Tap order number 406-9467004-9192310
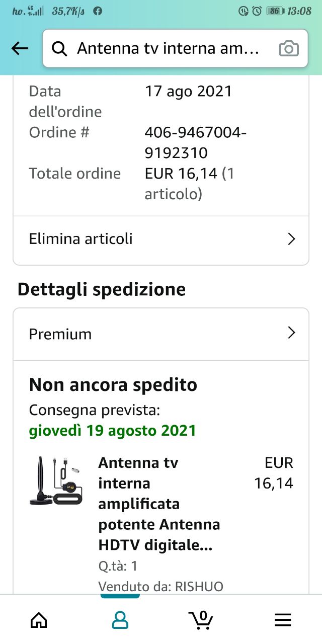This screenshot has height=644, width=322. coord(195,142)
